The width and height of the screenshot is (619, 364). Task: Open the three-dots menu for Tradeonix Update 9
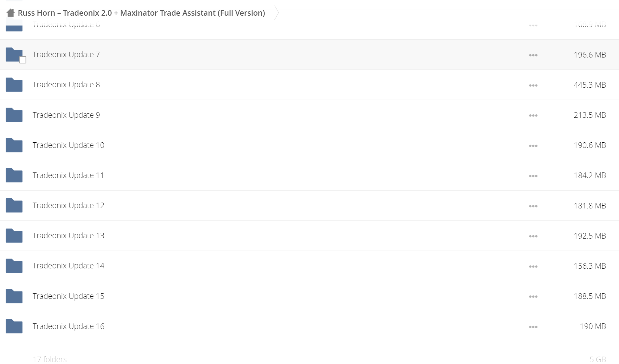pyautogui.click(x=533, y=116)
